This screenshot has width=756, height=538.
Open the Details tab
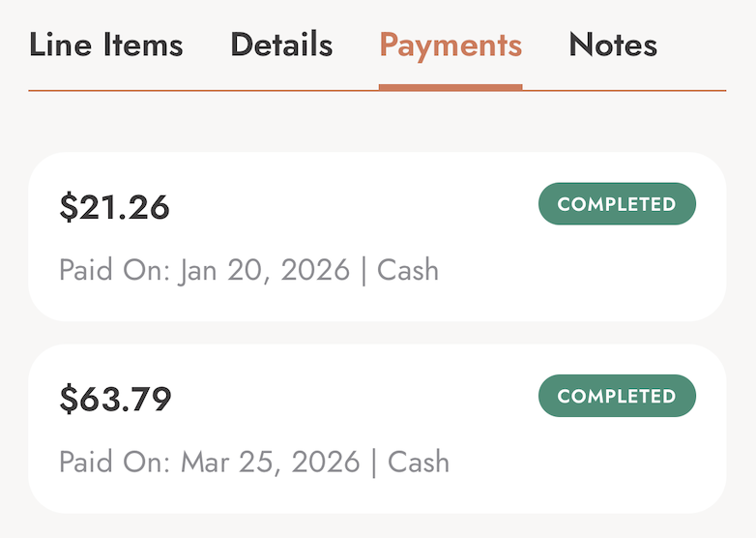point(281,45)
